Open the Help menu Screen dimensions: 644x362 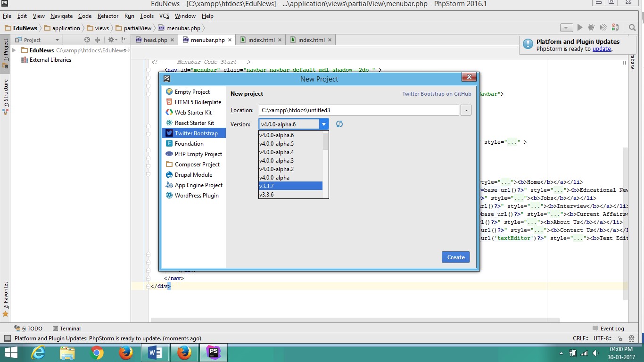coord(207,16)
